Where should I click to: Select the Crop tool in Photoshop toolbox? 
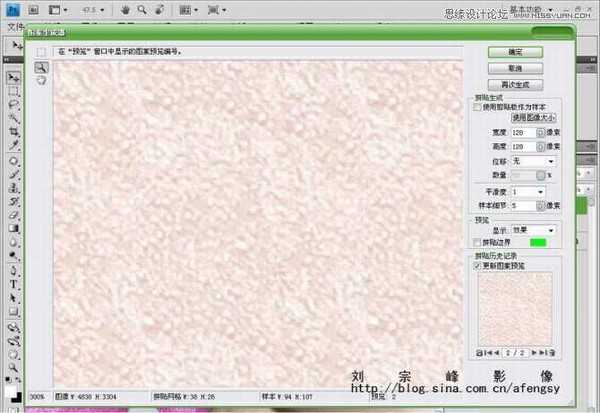14,131
